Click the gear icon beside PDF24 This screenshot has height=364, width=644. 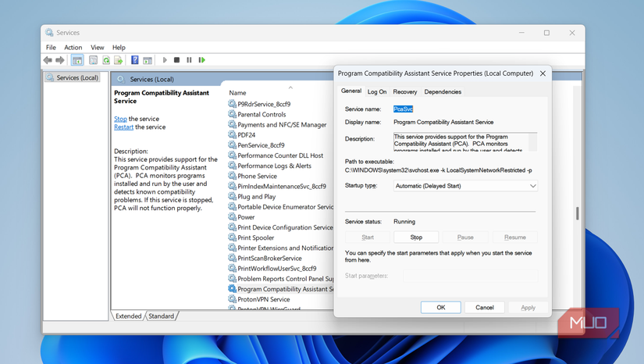pyautogui.click(x=232, y=134)
